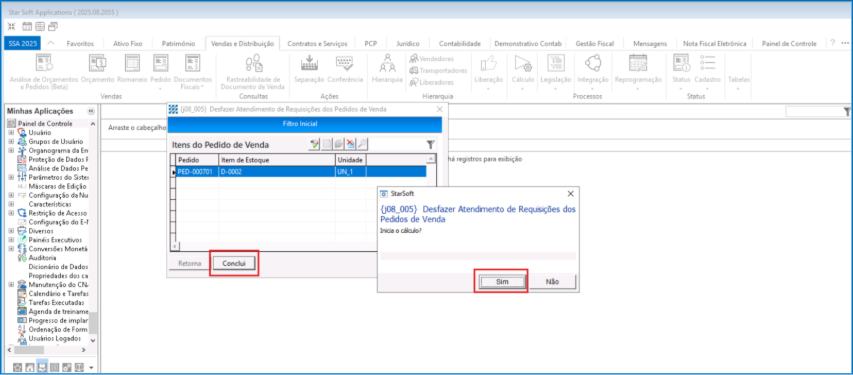
Task: Open the ribbon overflow ellipsis menu
Action: pos(845,43)
